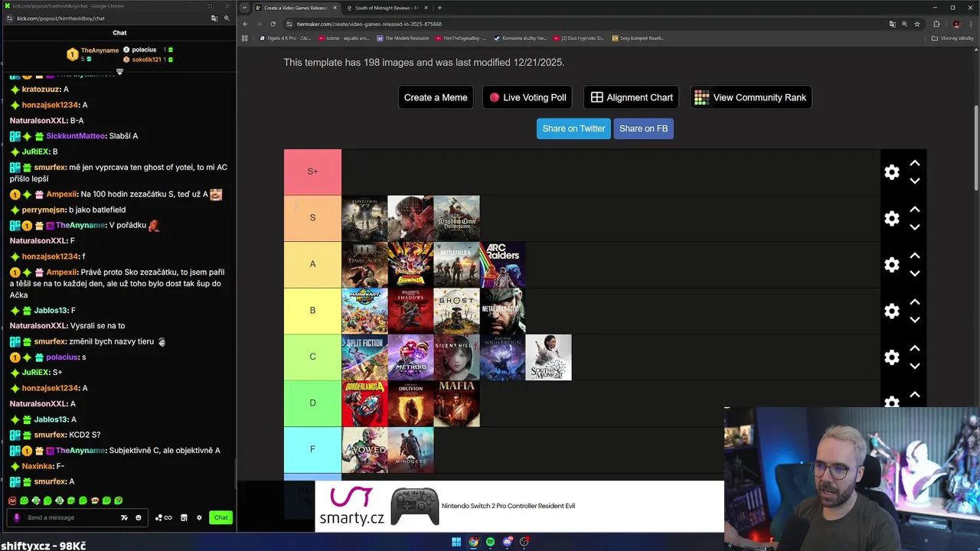The image size is (980, 551).
Task: Switch to South of Midnight Reviews tab
Action: (x=387, y=8)
